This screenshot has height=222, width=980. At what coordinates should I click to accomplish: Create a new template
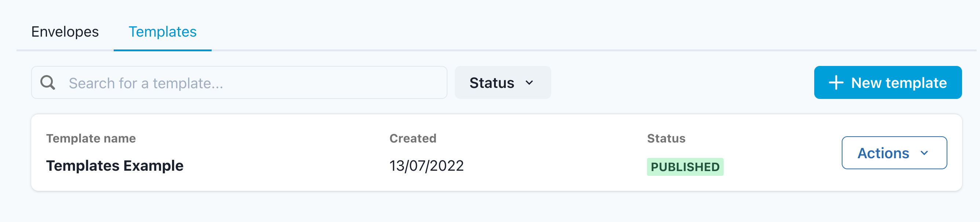(888, 82)
